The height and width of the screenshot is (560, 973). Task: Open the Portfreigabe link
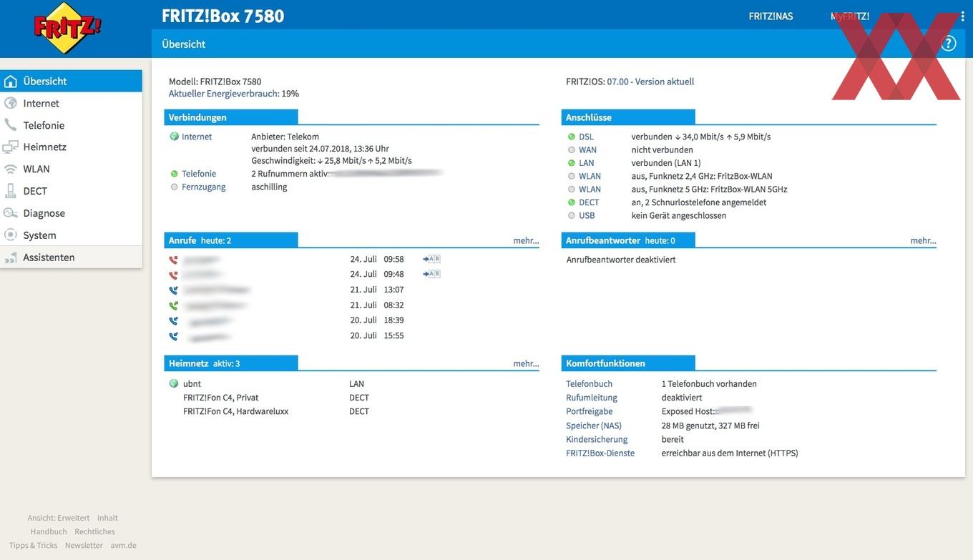[x=590, y=411]
